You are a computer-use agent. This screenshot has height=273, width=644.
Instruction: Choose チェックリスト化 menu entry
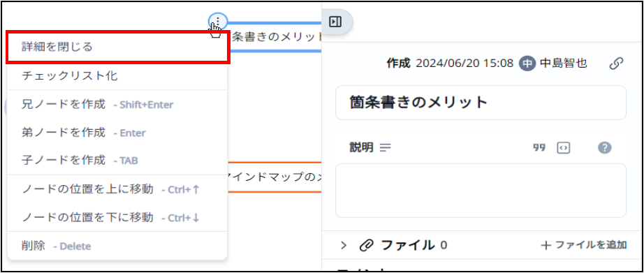coord(117,75)
